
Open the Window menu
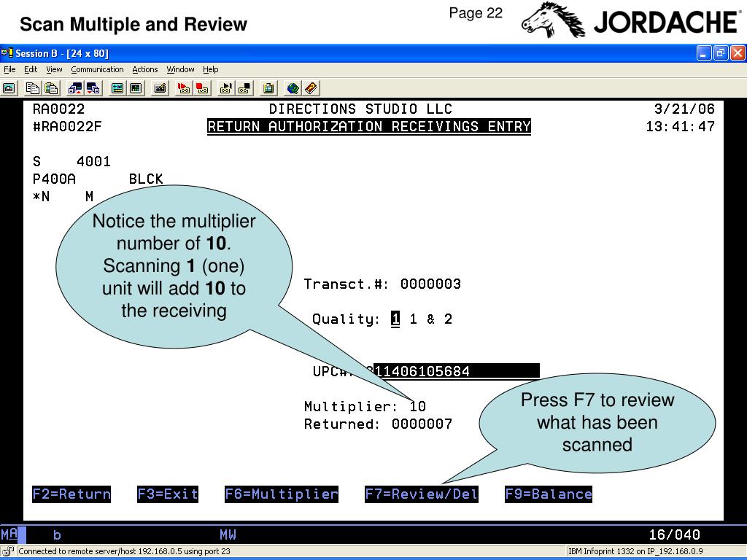tap(180, 69)
